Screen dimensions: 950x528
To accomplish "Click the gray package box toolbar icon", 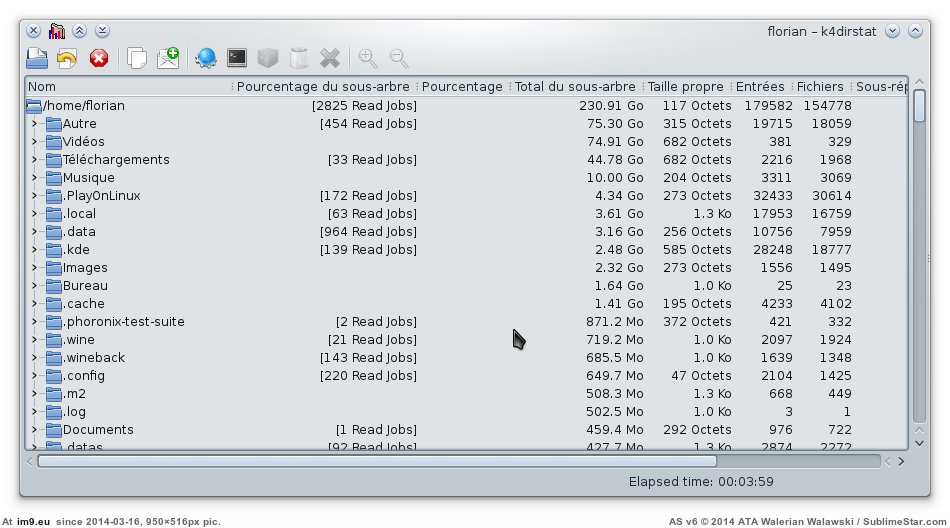I will 267,58.
